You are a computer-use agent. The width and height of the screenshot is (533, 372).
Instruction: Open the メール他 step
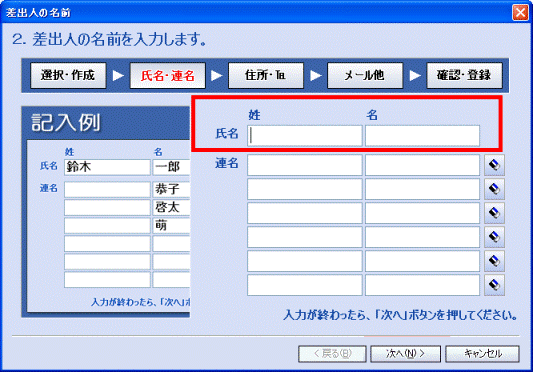pyautogui.click(x=365, y=75)
